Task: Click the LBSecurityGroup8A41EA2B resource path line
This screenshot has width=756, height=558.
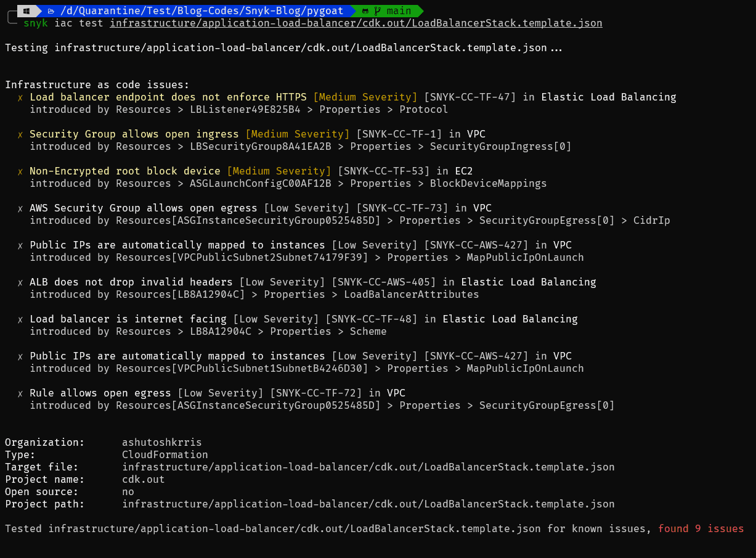Action: click(x=301, y=146)
